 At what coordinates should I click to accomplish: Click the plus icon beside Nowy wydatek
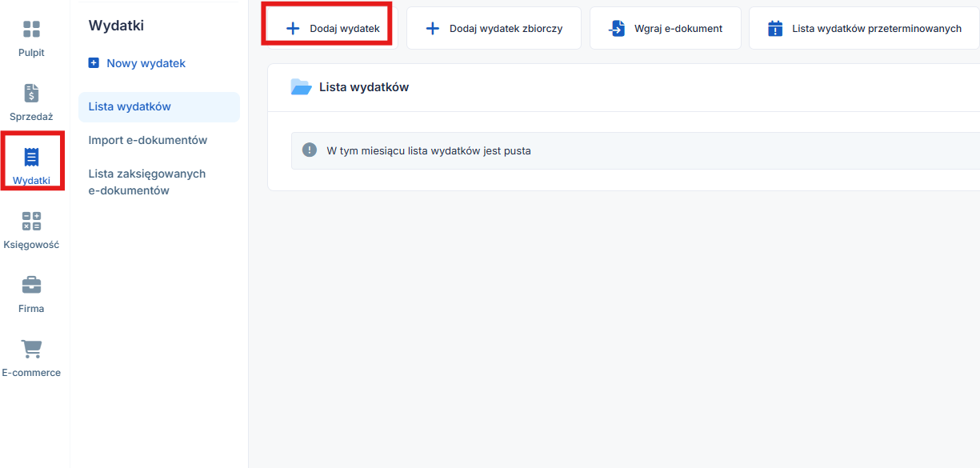[x=94, y=63]
